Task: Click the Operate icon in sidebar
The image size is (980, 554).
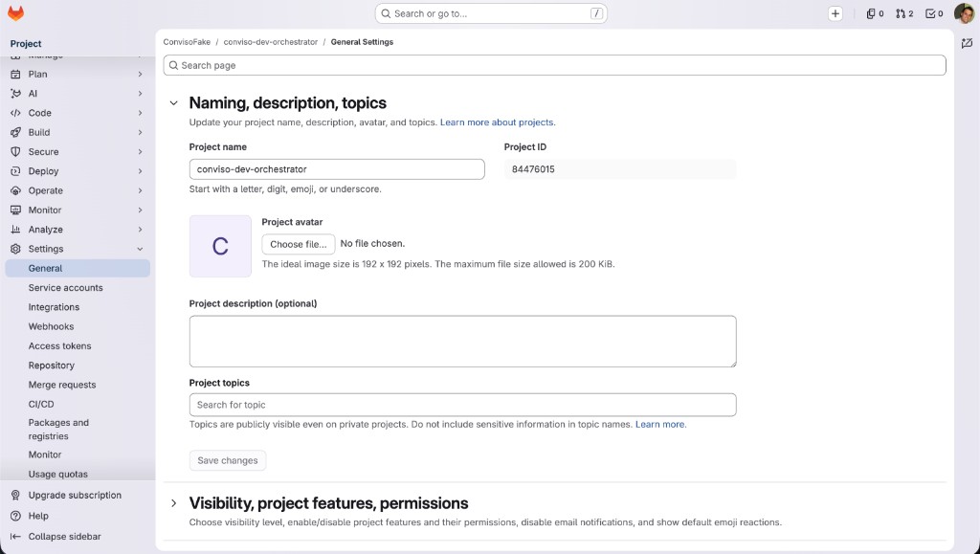Action: tap(15, 189)
